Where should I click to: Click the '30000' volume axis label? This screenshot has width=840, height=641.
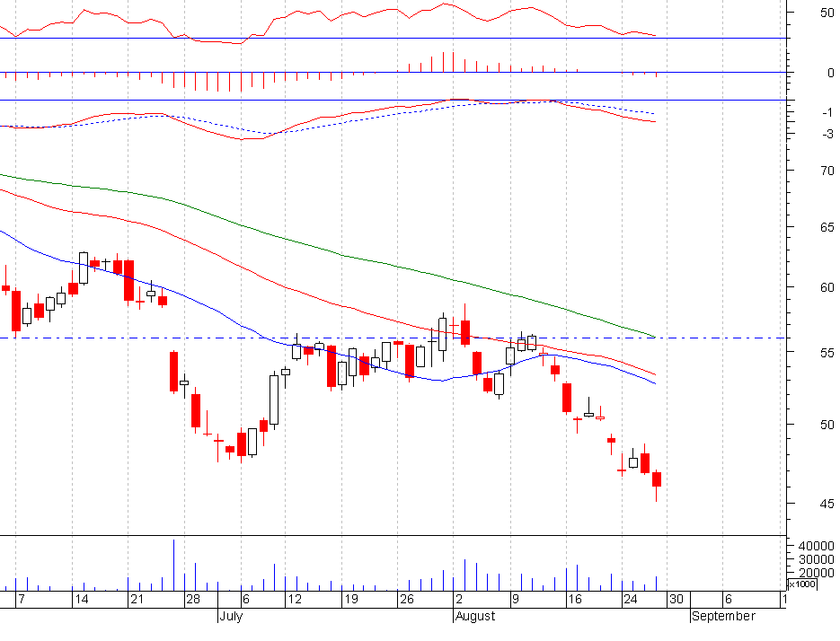click(x=816, y=559)
